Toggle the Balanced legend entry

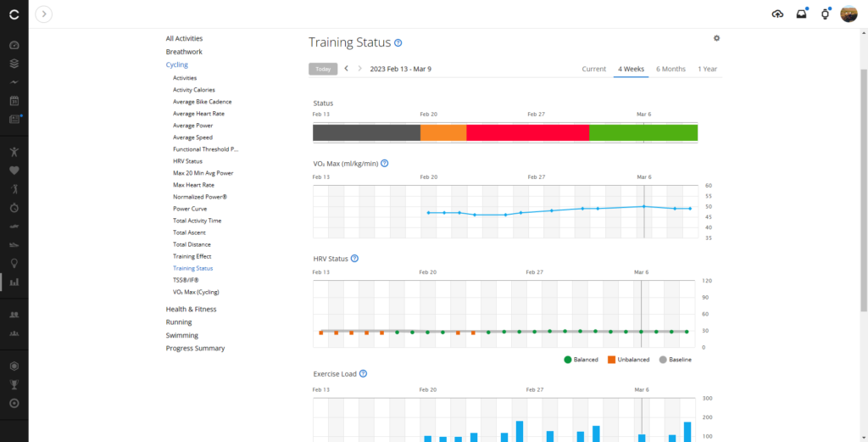[x=581, y=360]
